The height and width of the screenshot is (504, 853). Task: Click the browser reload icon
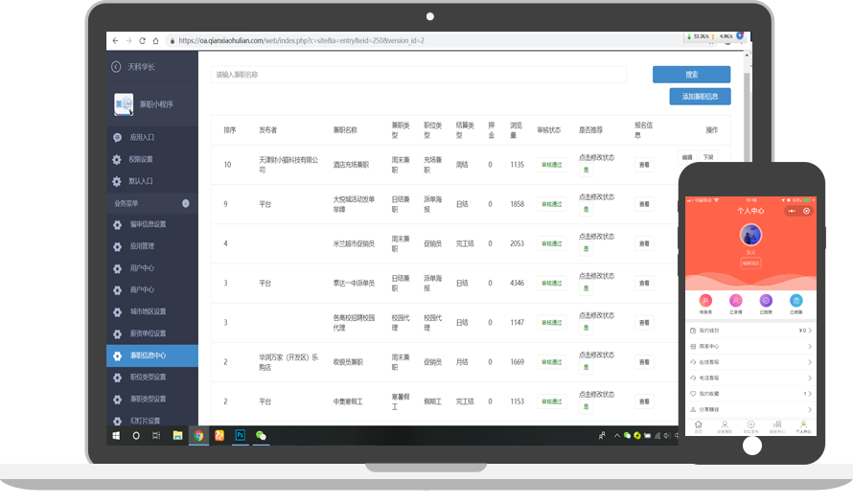pyautogui.click(x=142, y=41)
